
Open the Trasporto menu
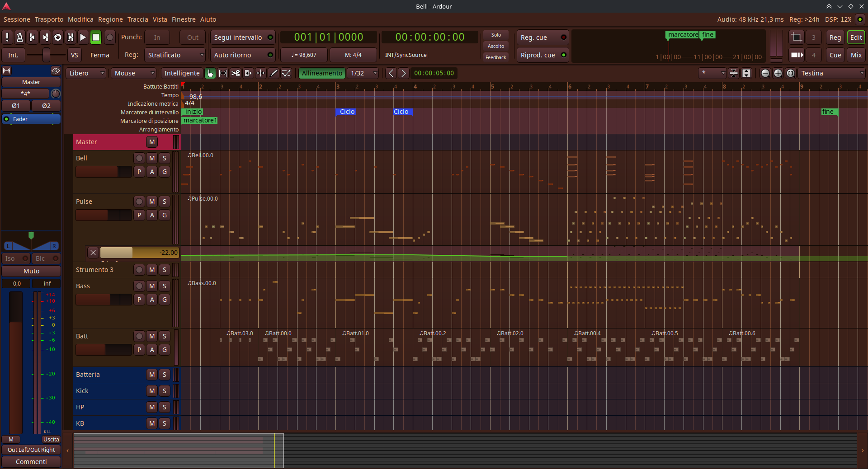coord(49,19)
